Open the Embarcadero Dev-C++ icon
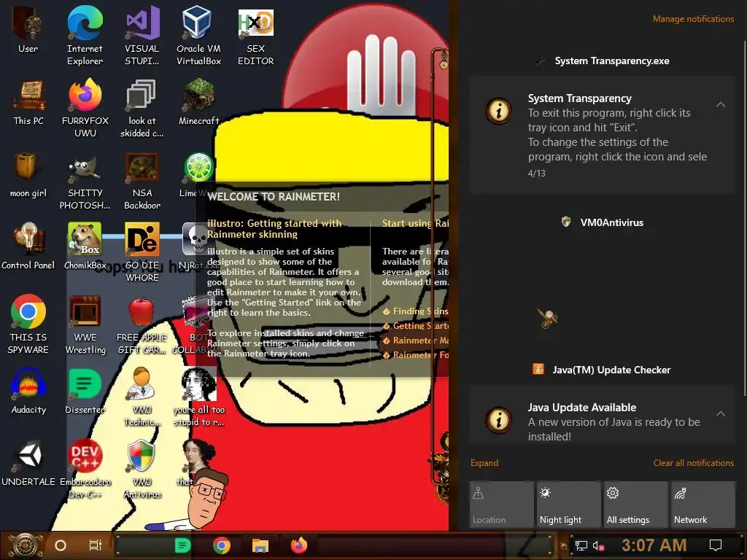The image size is (747, 560). [85, 469]
